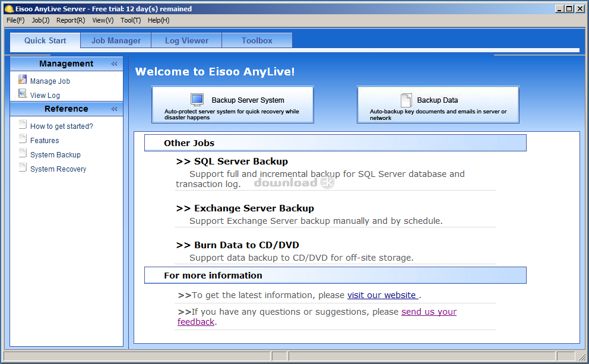
Task: Switch to the Toolbox tab
Action: (x=257, y=40)
